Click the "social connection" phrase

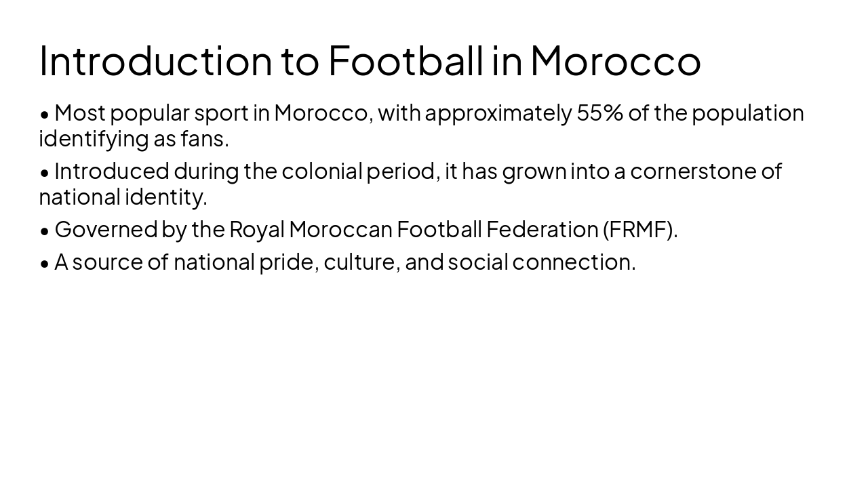(540, 262)
